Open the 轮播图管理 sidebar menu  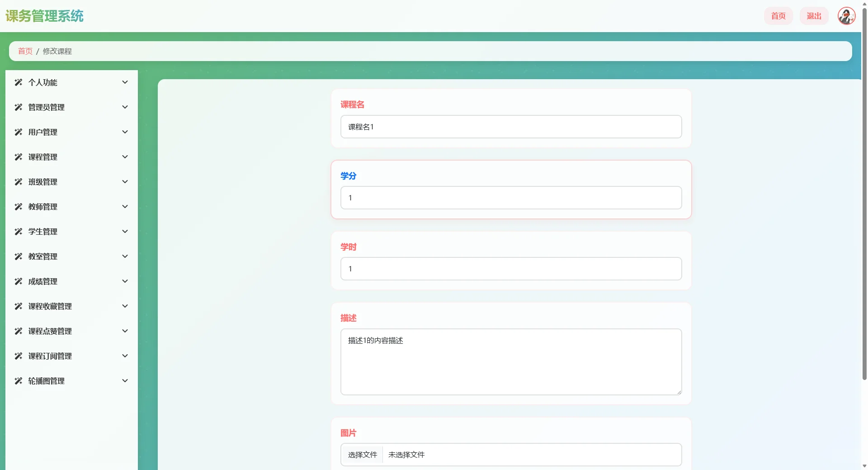71,381
